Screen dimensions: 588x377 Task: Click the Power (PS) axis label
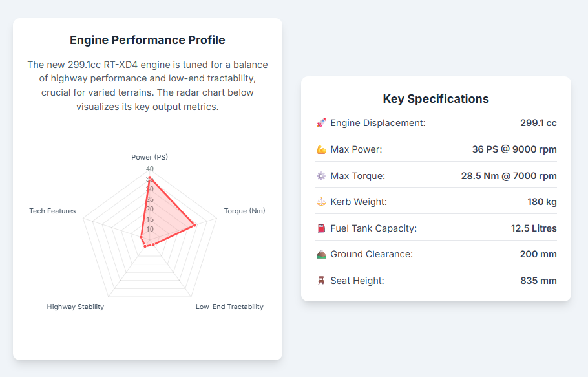pyautogui.click(x=150, y=157)
